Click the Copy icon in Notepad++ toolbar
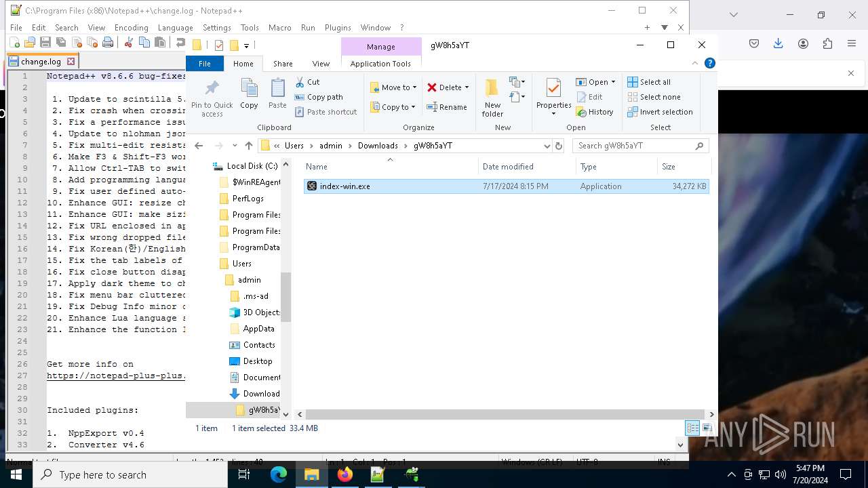Viewport: 868px width, 488px height. 144,43
